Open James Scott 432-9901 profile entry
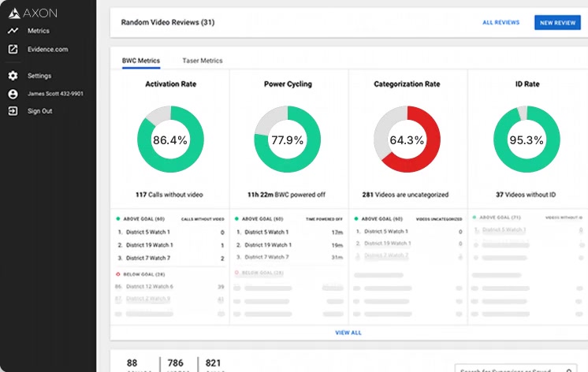This screenshot has width=588, height=372. [x=55, y=94]
